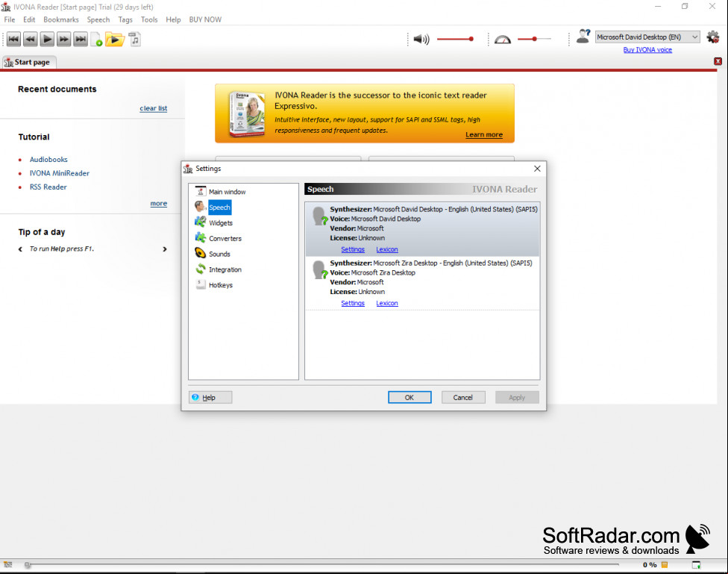Click the orange icon beside 0 % status
Image resolution: width=728 pixels, height=574 pixels.
coord(665,565)
